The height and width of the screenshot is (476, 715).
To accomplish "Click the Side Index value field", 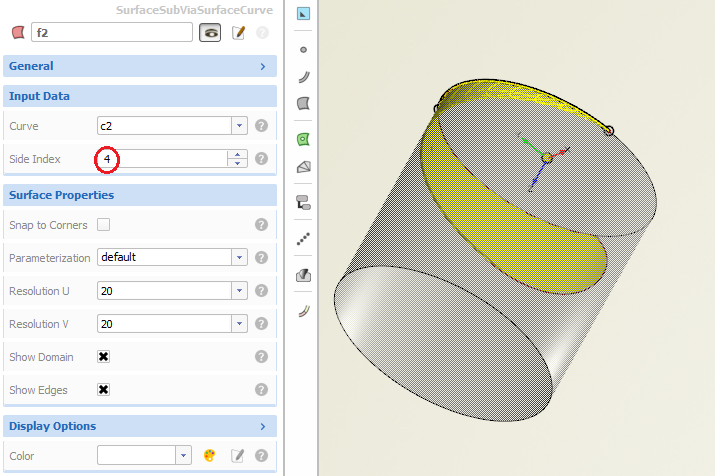I will click(x=162, y=159).
